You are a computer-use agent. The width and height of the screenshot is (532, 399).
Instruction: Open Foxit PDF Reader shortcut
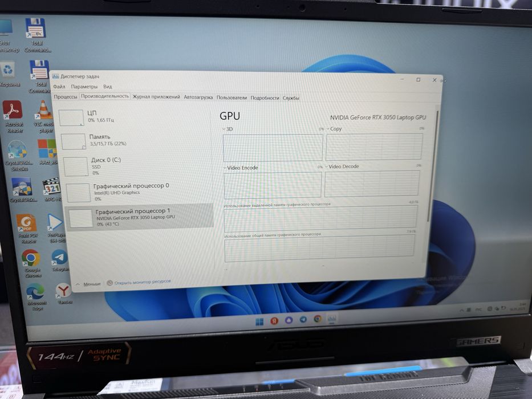[x=27, y=229]
